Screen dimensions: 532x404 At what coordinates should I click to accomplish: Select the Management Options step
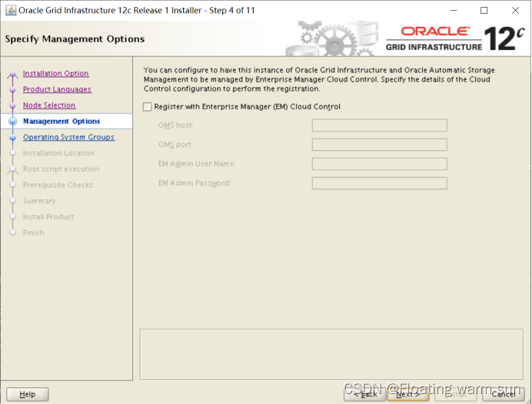(x=62, y=122)
